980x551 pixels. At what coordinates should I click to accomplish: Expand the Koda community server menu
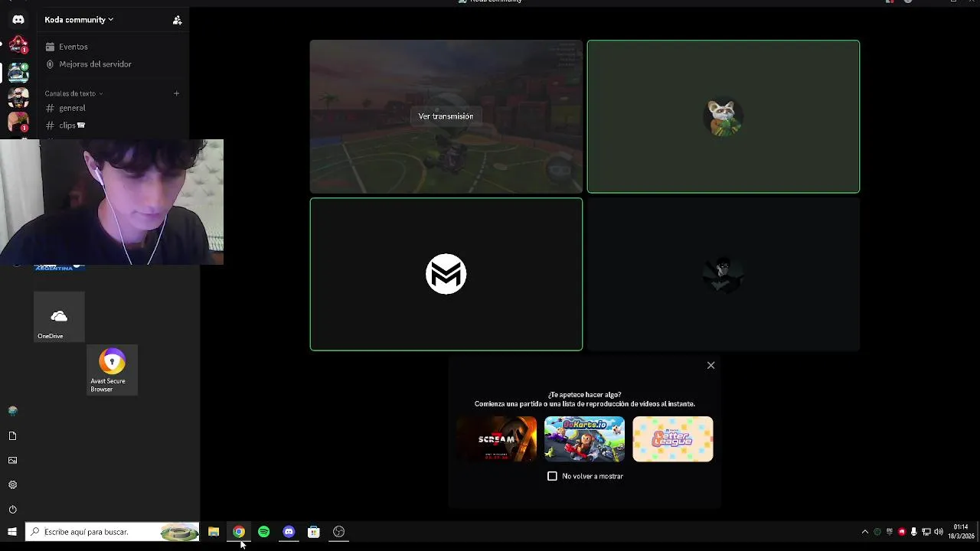(x=79, y=20)
